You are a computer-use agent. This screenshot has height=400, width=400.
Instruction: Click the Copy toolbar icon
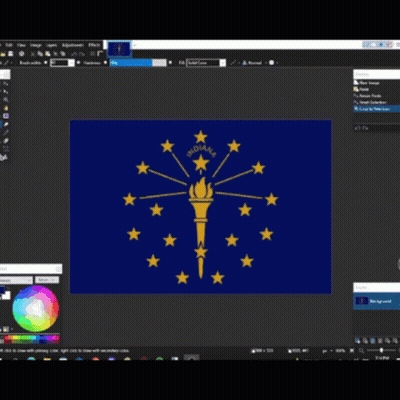click(40, 54)
